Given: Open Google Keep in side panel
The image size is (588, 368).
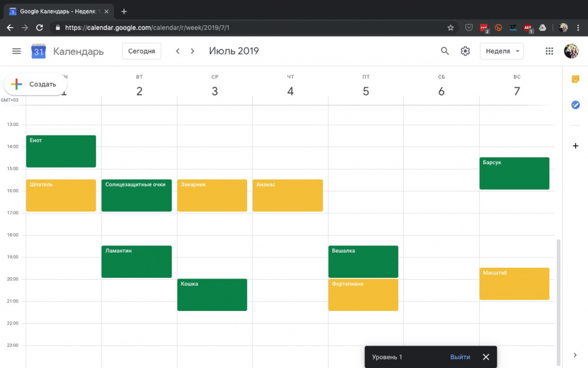Looking at the screenshot, I should pos(576,79).
